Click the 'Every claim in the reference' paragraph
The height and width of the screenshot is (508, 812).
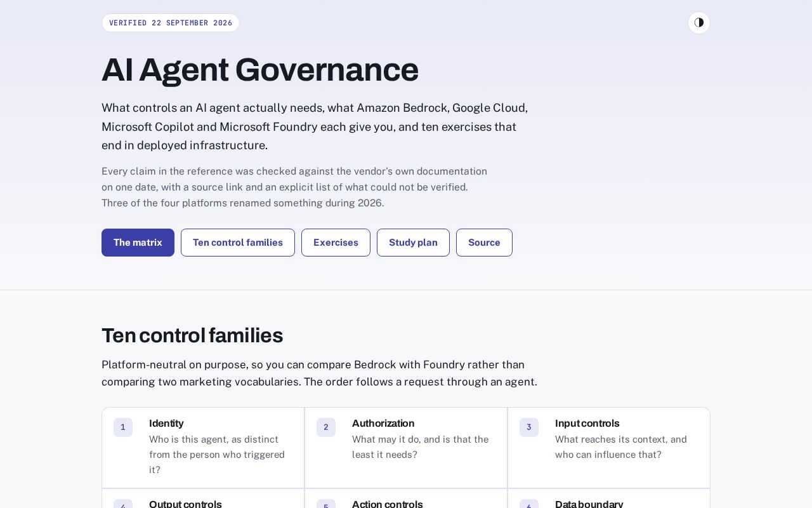pos(294,187)
